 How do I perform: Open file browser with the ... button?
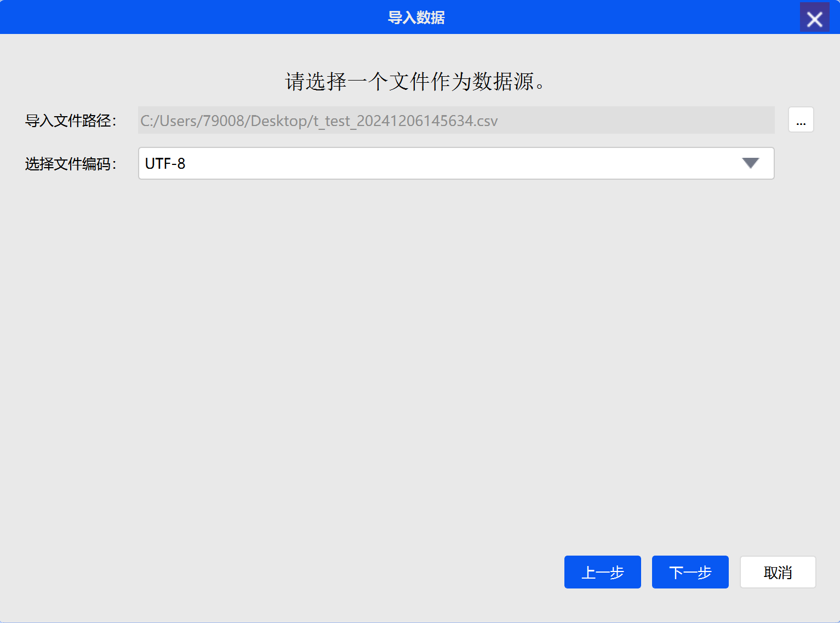point(801,120)
